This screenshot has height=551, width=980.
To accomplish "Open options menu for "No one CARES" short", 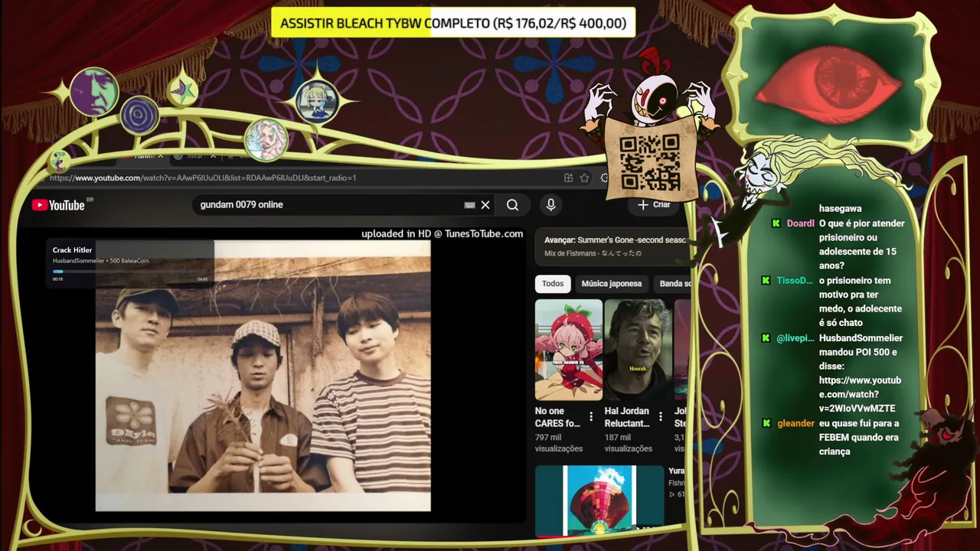I will [591, 417].
